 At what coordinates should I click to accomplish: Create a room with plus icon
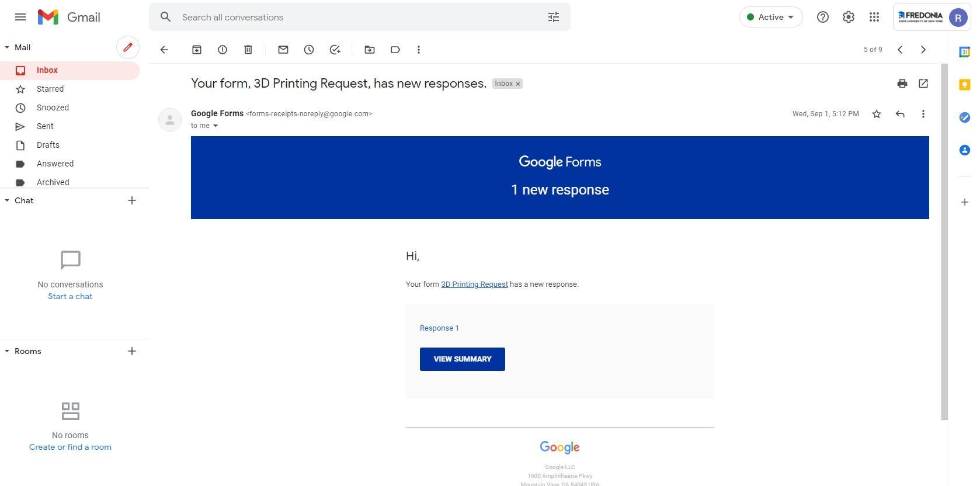tap(132, 351)
